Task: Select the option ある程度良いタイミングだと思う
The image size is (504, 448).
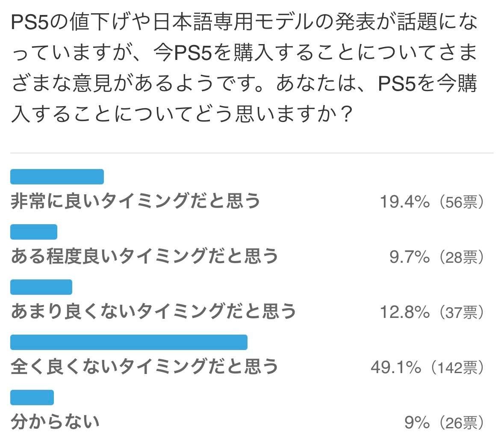Action: click(x=144, y=256)
